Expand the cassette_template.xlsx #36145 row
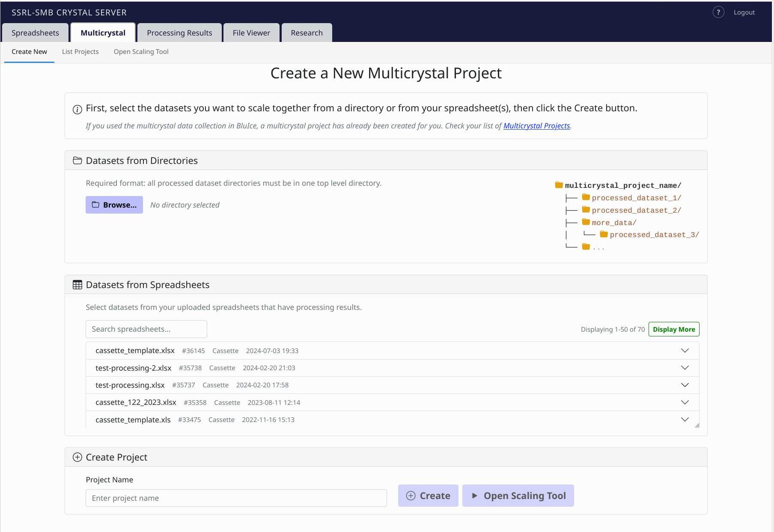 (x=685, y=351)
